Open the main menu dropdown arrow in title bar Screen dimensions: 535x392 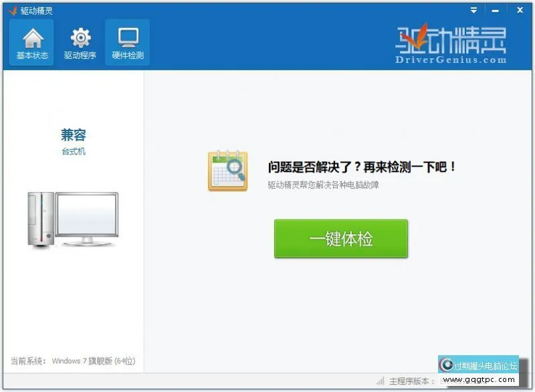pyautogui.click(x=473, y=9)
